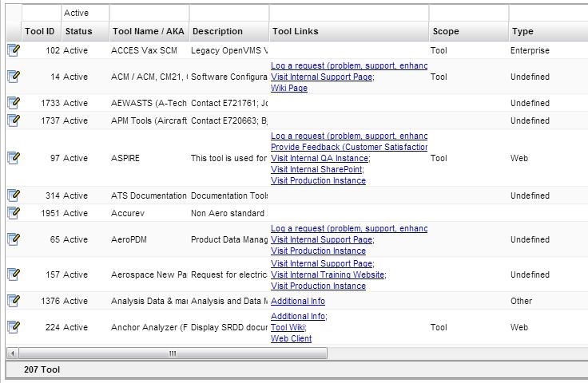This screenshot has height=383, width=588.
Task: Open edit icon for ACM tool row
Action: pyautogui.click(x=13, y=77)
